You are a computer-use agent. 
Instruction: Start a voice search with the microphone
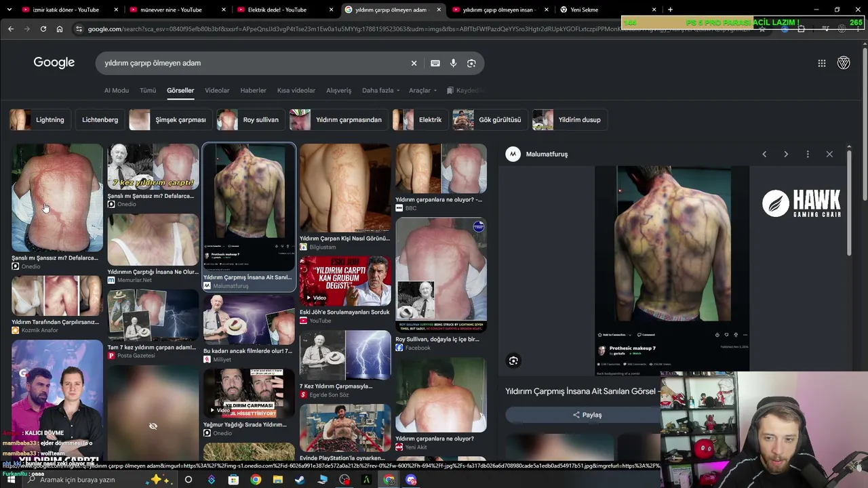453,63
